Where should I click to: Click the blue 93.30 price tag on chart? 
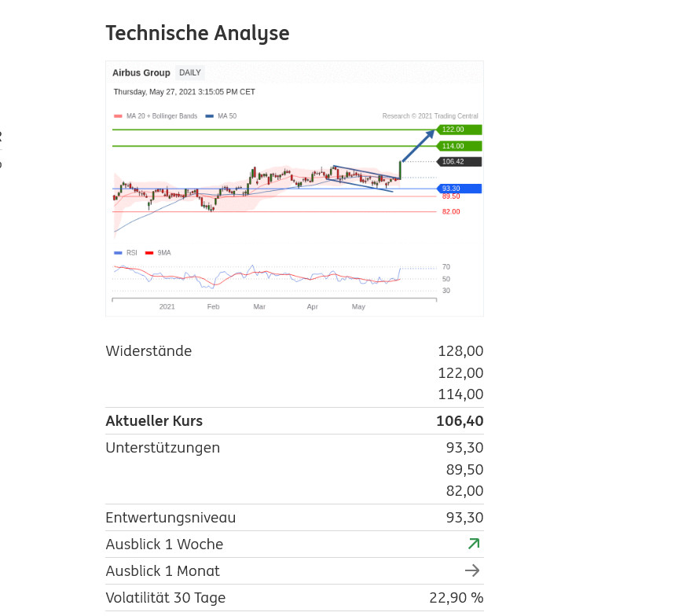click(458, 189)
